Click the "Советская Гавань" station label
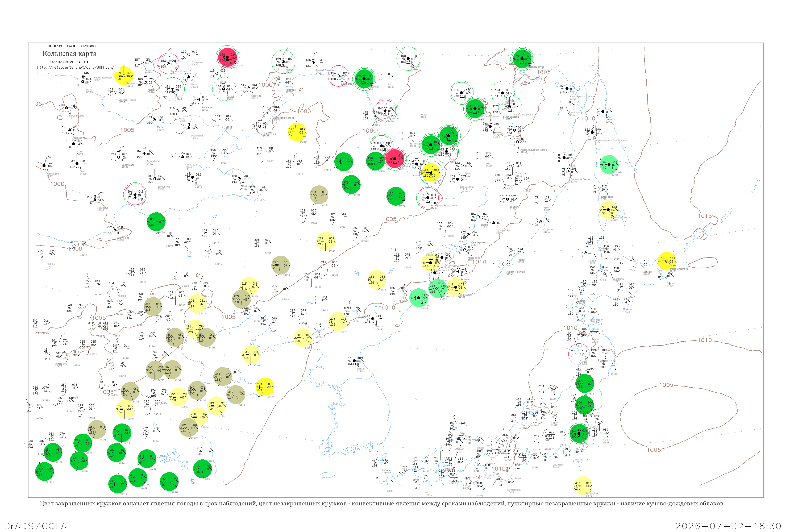Image resolution: width=798 pixels, height=532 pixels. (580, 179)
